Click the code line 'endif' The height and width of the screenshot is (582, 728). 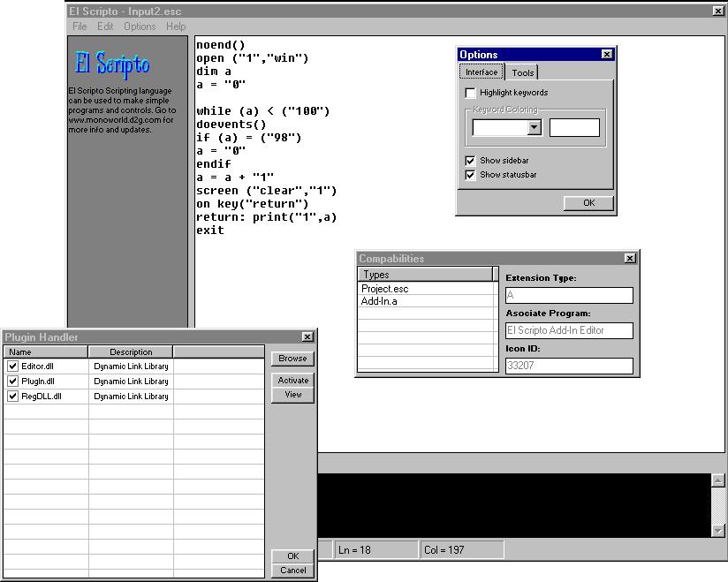pos(214,164)
